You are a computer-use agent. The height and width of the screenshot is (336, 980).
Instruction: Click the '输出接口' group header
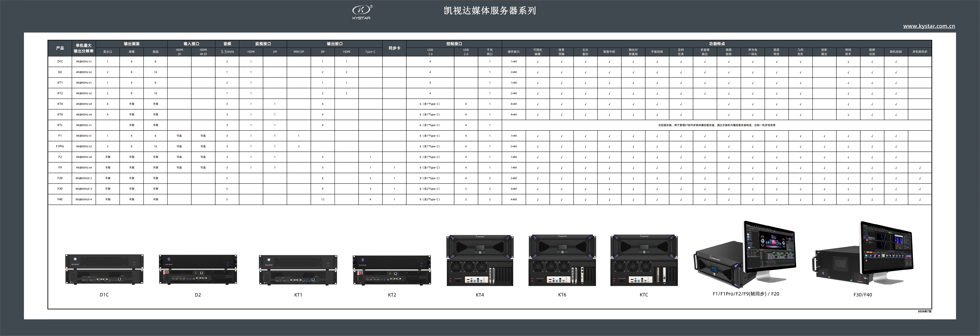pos(335,44)
